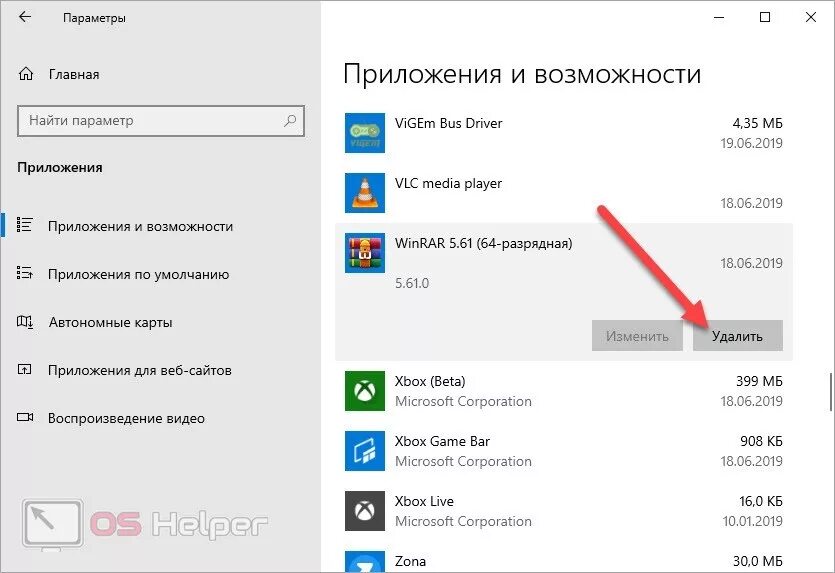Select the ViGEm Bus Driver icon
835x573 pixels.
coord(365,133)
